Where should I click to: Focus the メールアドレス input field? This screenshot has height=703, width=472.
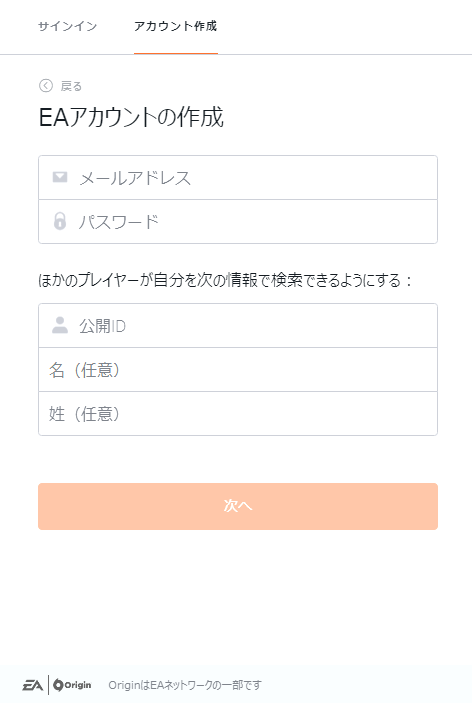238,178
